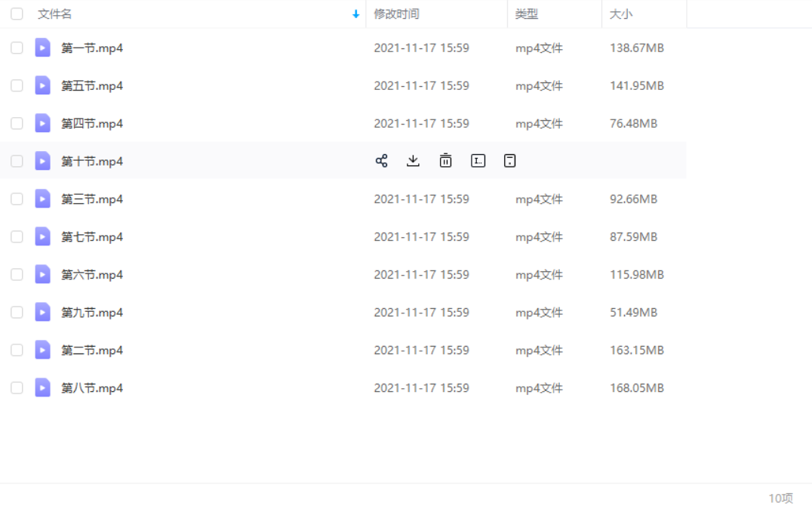The width and height of the screenshot is (812, 506).
Task: Open file 第一节.mp4
Action: (x=92, y=48)
